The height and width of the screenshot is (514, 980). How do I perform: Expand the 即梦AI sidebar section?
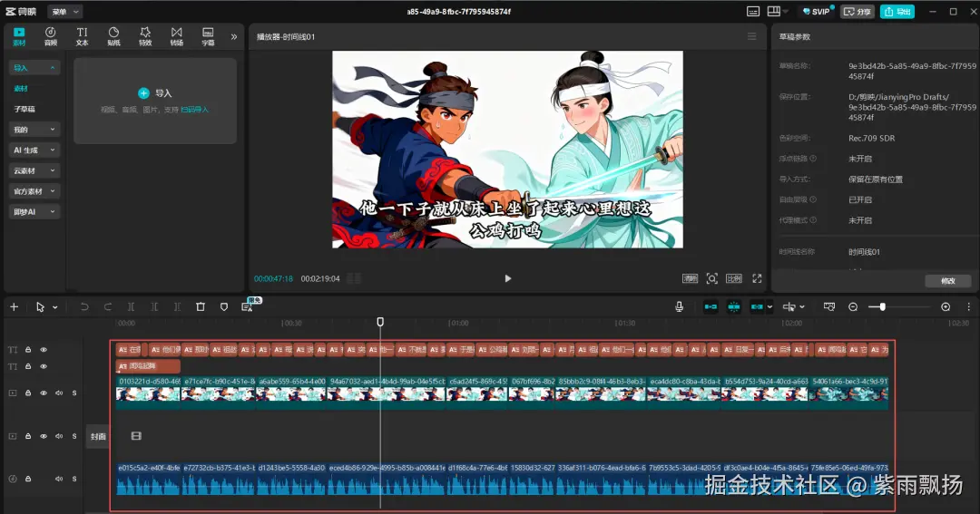coord(34,212)
